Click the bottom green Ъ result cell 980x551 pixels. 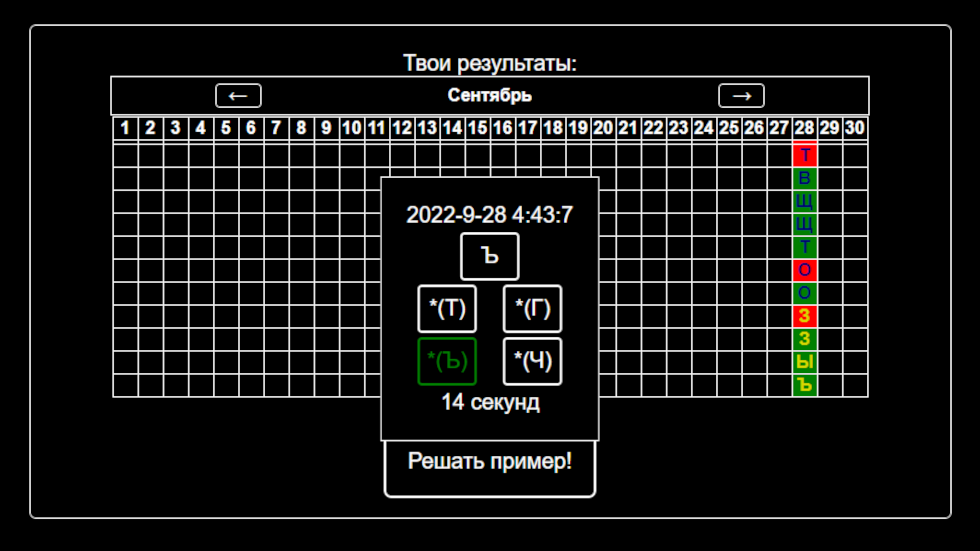coord(804,384)
